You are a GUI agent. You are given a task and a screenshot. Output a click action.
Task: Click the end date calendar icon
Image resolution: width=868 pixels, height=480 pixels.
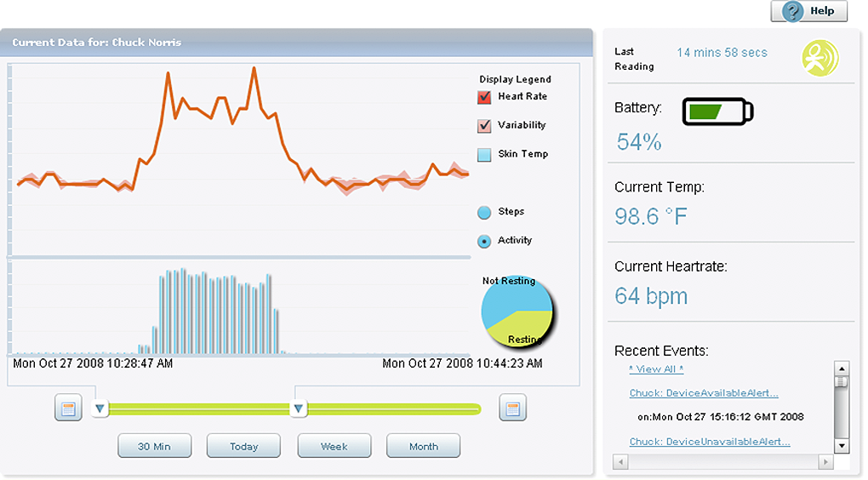512,409
